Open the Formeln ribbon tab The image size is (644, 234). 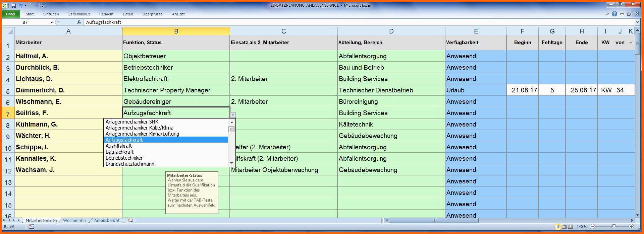106,14
